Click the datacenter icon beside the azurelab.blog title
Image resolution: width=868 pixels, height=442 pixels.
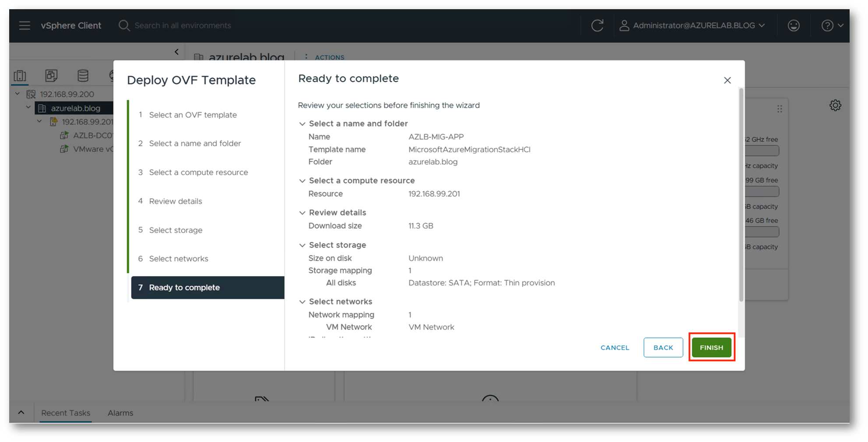click(199, 57)
